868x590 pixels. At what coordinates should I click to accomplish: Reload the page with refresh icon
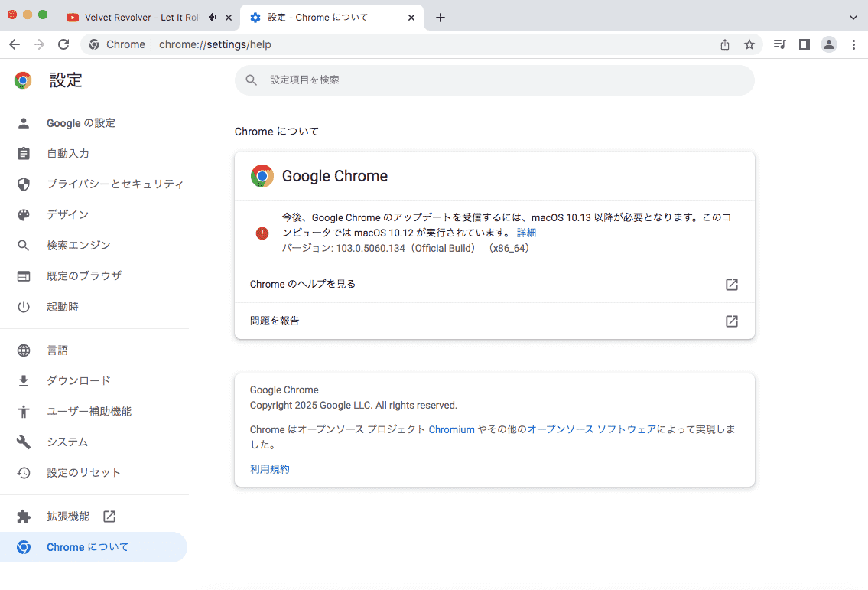63,44
